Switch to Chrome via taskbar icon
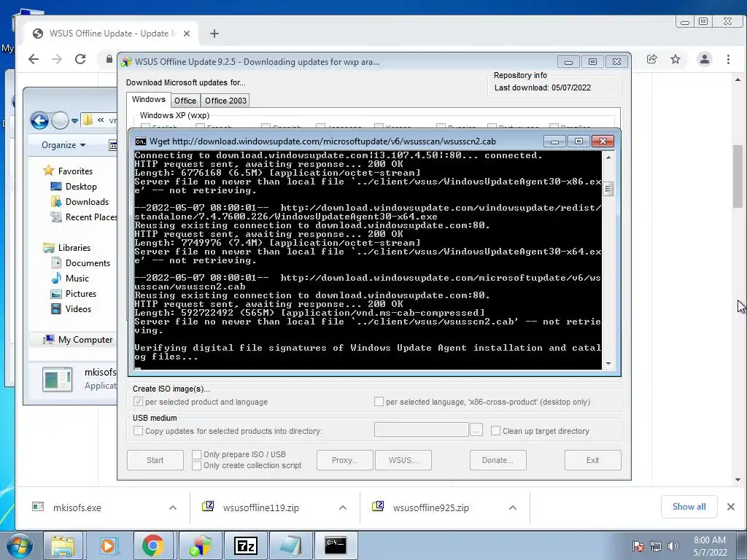The width and height of the screenshot is (747, 560). (152, 545)
